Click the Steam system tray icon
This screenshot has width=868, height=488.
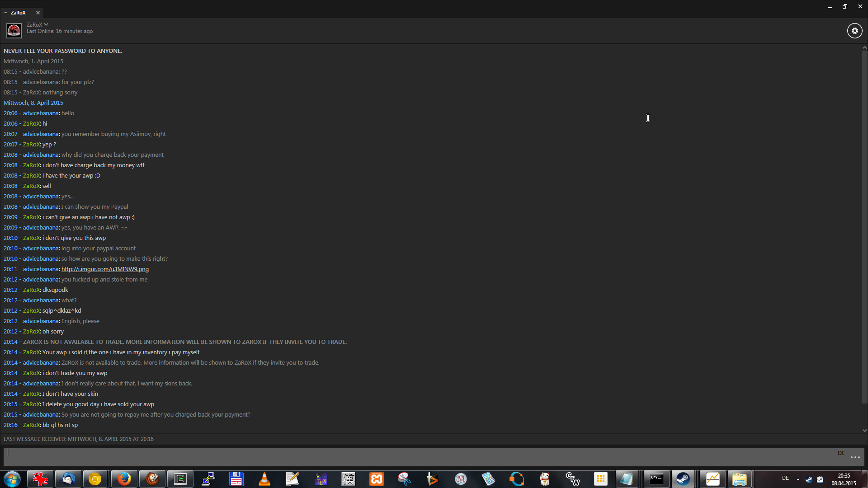pos(809,479)
